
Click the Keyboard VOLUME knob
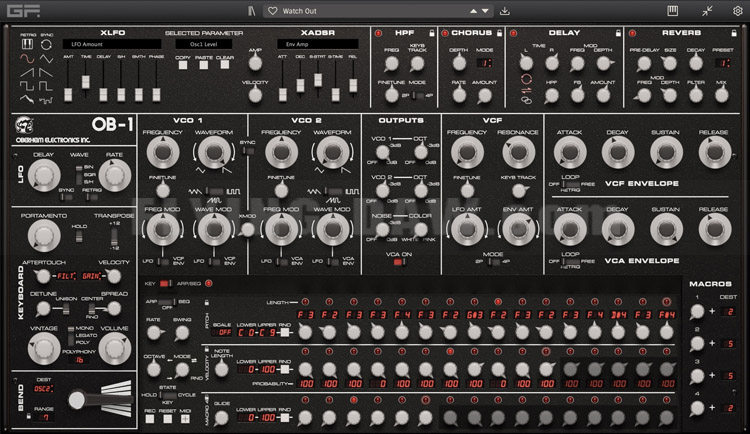[x=114, y=348]
